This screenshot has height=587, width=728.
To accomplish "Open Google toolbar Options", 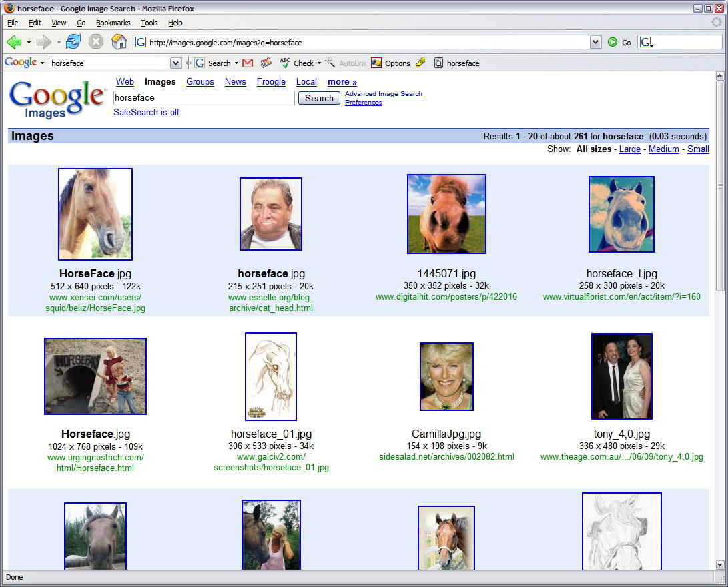I will (x=390, y=63).
